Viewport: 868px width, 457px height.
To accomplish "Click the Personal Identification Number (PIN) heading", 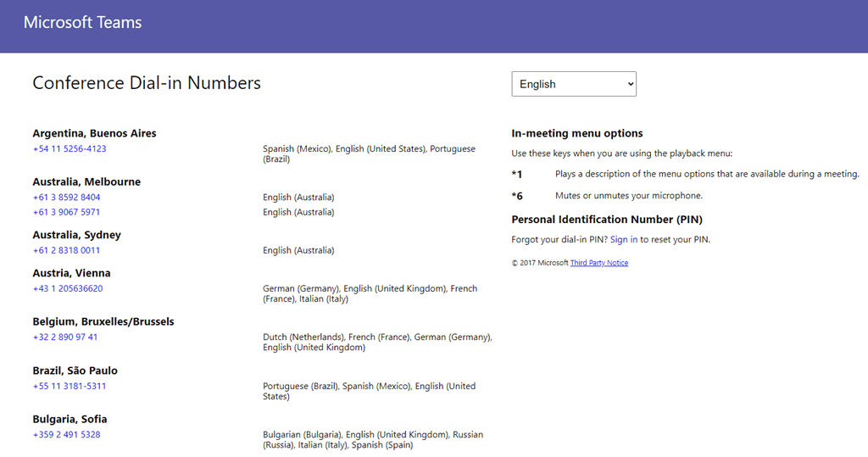I will (x=607, y=220).
